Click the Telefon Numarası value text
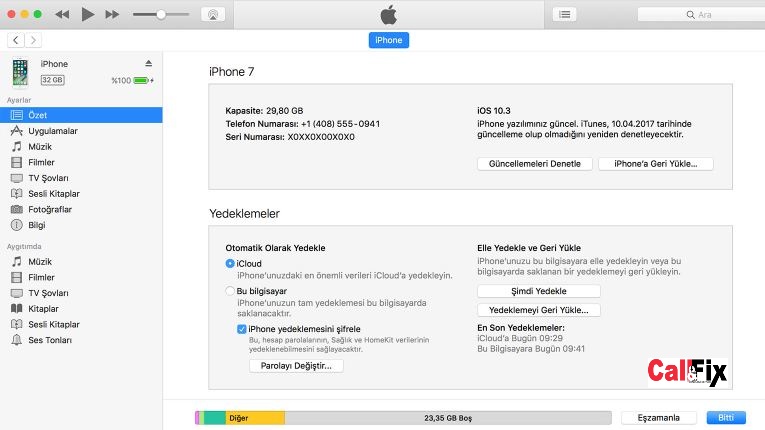This screenshot has width=765, height=430. [341, 124]
